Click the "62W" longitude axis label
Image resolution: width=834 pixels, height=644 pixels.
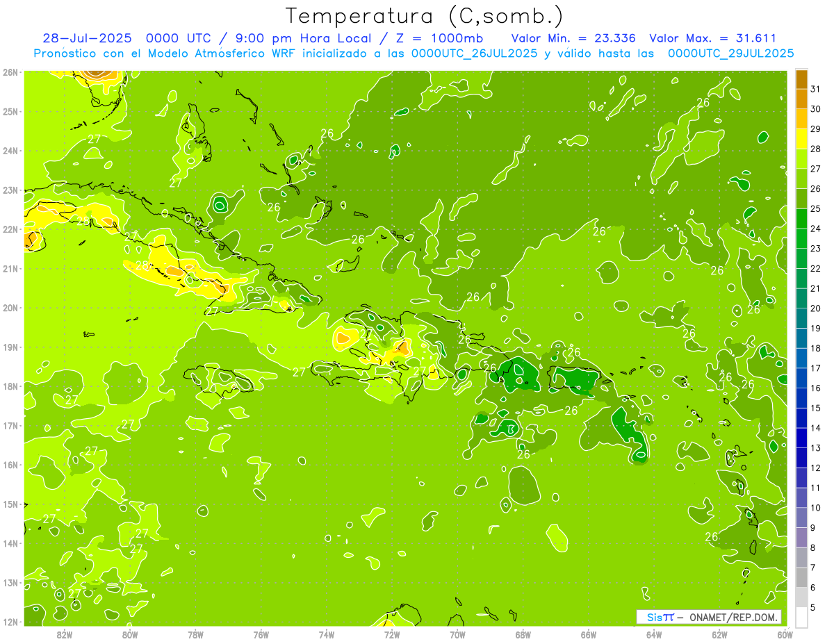(x=719, y=634)
